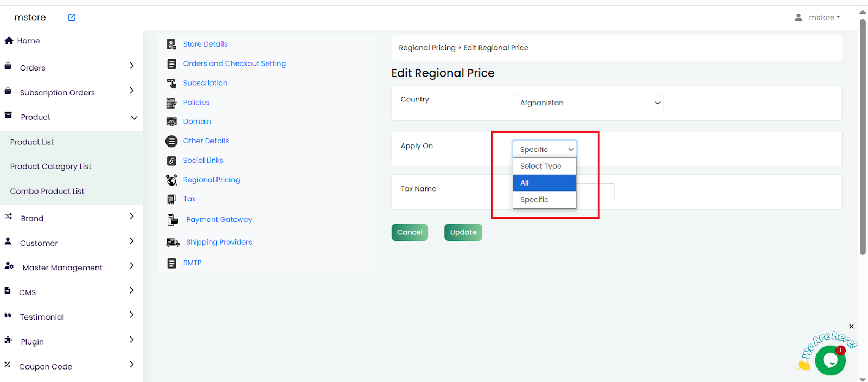Open the Country dropdown showing Afghanistan

coord(588,103)
